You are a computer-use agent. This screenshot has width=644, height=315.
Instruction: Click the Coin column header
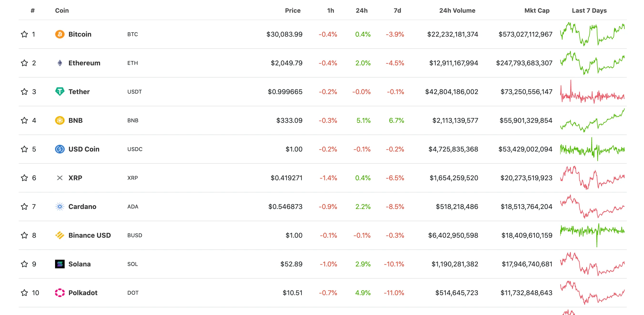click(62, 11)
